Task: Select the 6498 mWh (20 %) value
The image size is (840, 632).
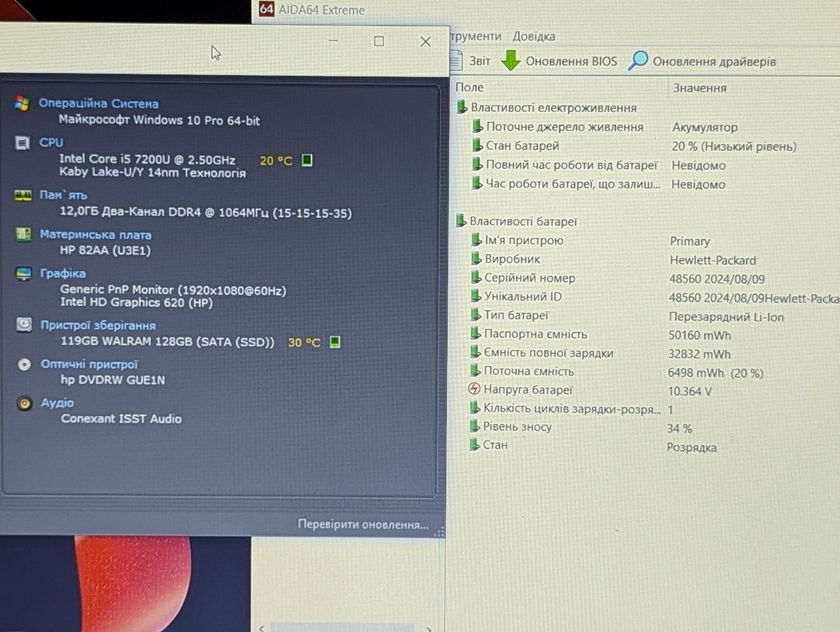Action: (x=715, y=373)
